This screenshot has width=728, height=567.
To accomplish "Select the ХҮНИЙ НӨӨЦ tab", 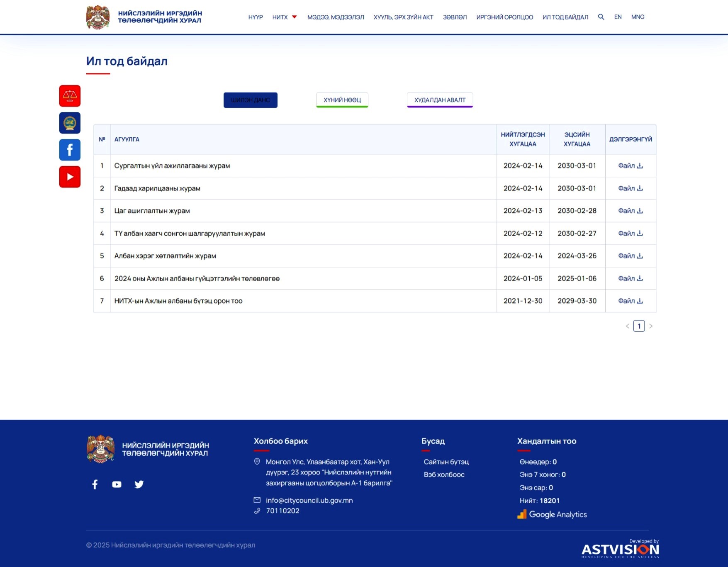I will (x=342, y=100).
